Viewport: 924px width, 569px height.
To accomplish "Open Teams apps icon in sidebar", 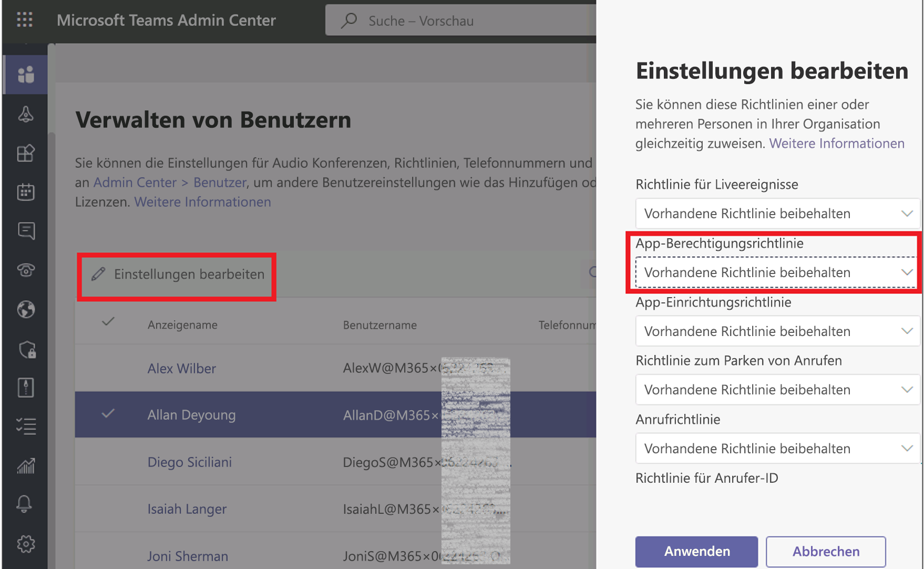I will (26, 153).
